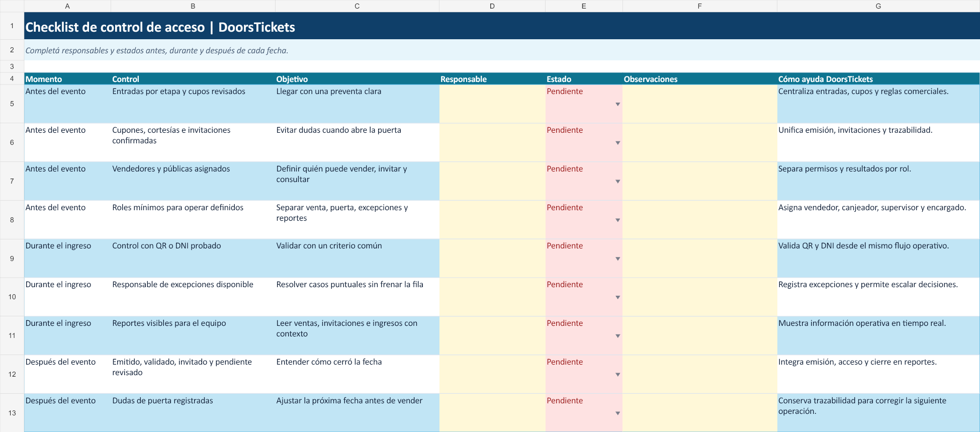Click 'Muestra información operativa en tiempo real.' cell
Viewport: 980px width, 432px height.
pos(878,335)
